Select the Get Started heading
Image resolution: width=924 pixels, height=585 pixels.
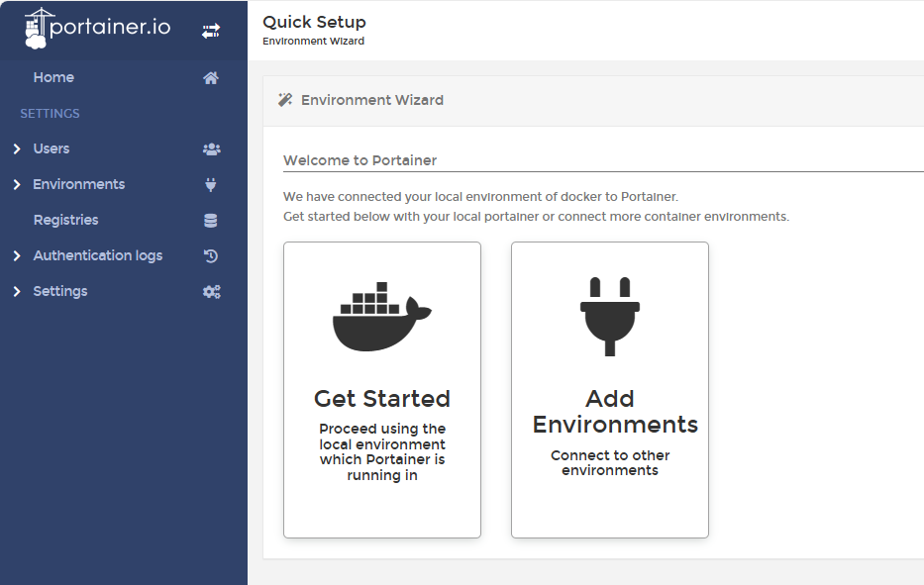pos(381,399)
